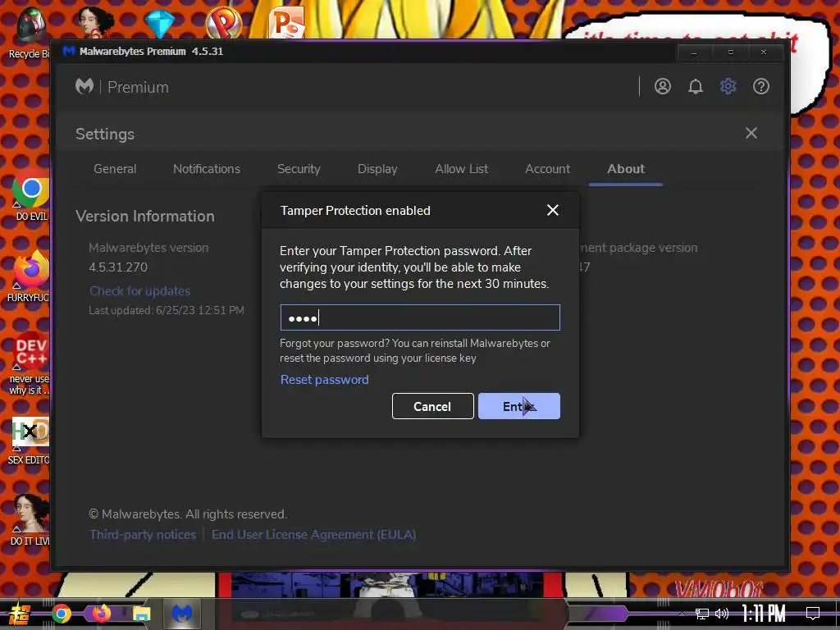Select the DO IT LIVE portrait desktop icon
840x630 pixels.
[30, 519]
